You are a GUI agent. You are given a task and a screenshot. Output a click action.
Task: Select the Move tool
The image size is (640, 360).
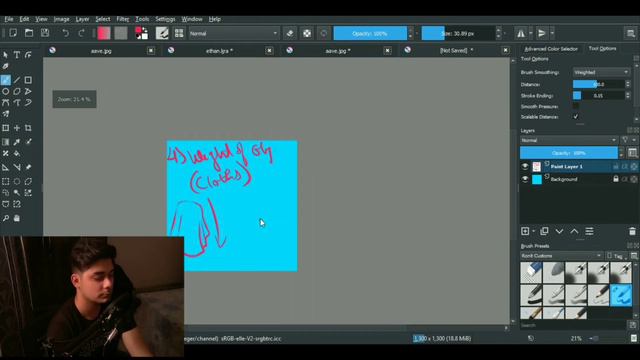(17, 128)
